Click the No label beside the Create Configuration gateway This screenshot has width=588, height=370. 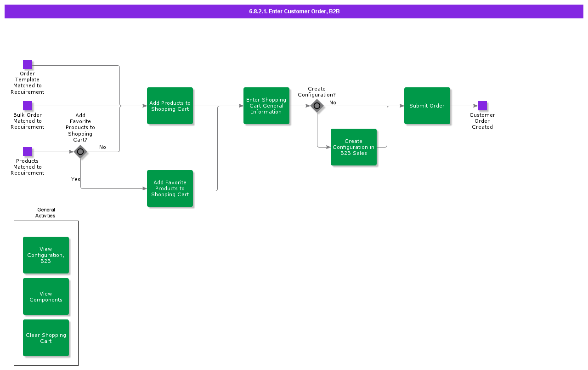[x=333, y=102]
